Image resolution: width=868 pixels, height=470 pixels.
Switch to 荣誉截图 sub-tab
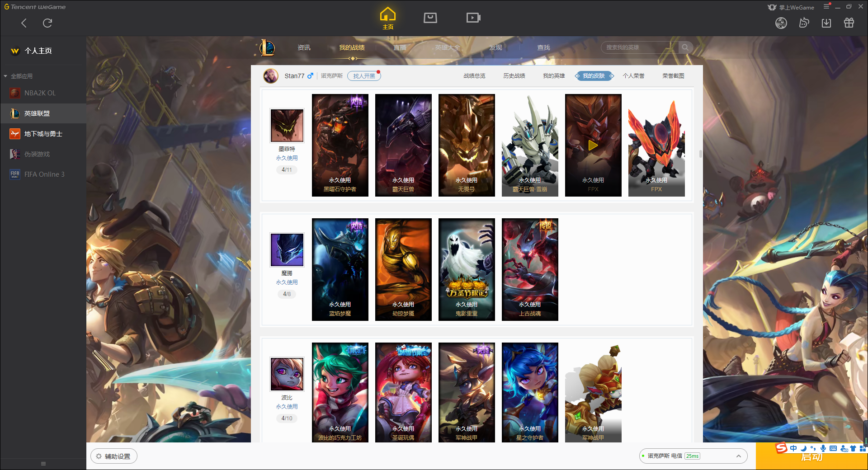(673, 76)
